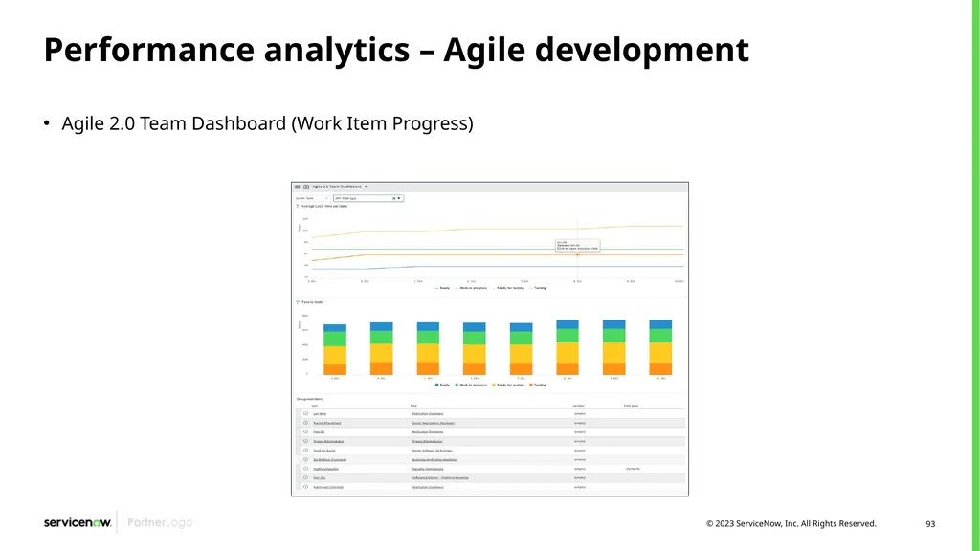Expand the team selection dropdown arrow

click(399, 198)
